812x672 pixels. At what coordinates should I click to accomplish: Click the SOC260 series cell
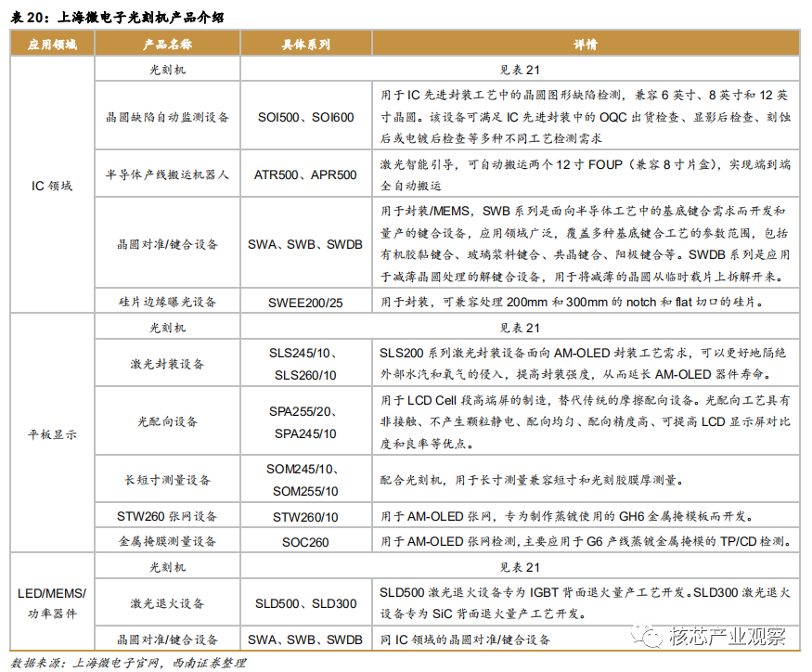click(305, 542)
